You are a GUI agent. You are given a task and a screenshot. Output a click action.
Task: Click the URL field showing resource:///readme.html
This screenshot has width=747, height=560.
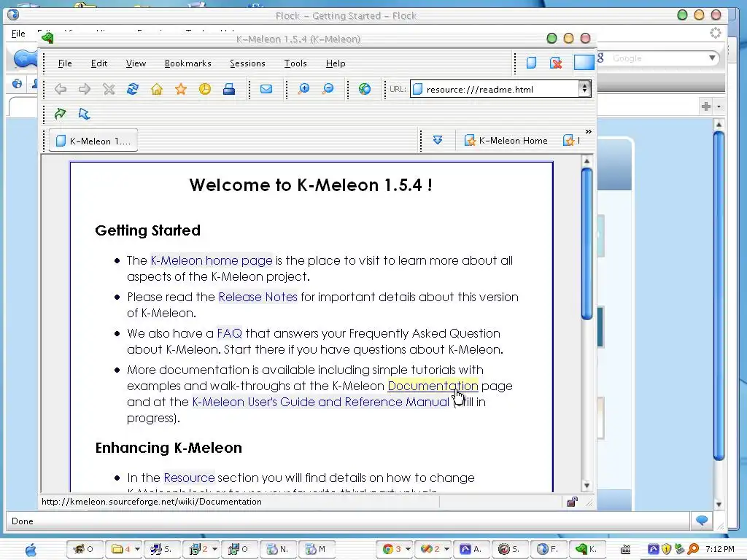click(495, 89)
